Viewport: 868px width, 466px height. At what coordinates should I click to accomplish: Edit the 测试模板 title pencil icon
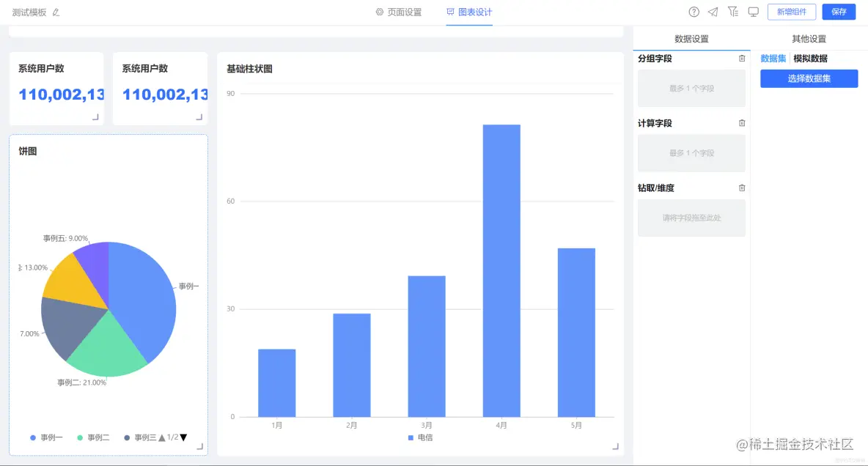pyautogui.click(x=56, y=12)
